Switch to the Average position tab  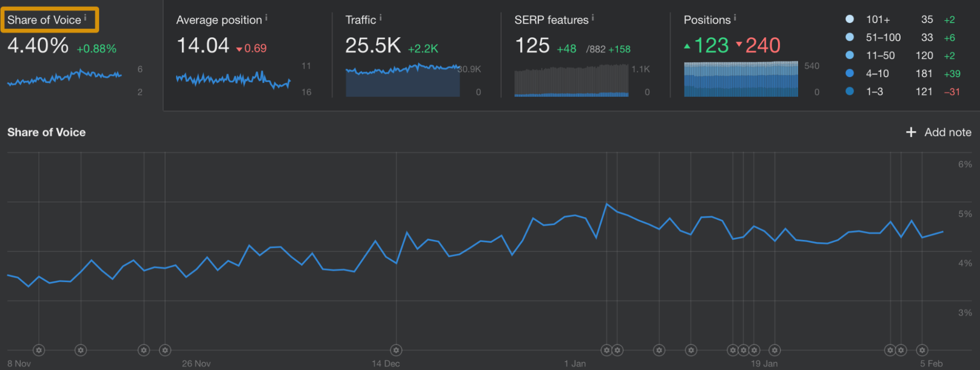(x=219, y=20)
